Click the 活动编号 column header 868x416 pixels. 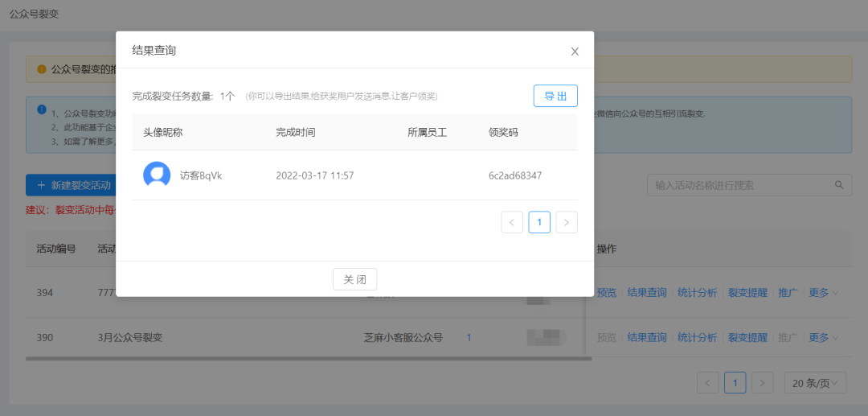click(56, 249)
